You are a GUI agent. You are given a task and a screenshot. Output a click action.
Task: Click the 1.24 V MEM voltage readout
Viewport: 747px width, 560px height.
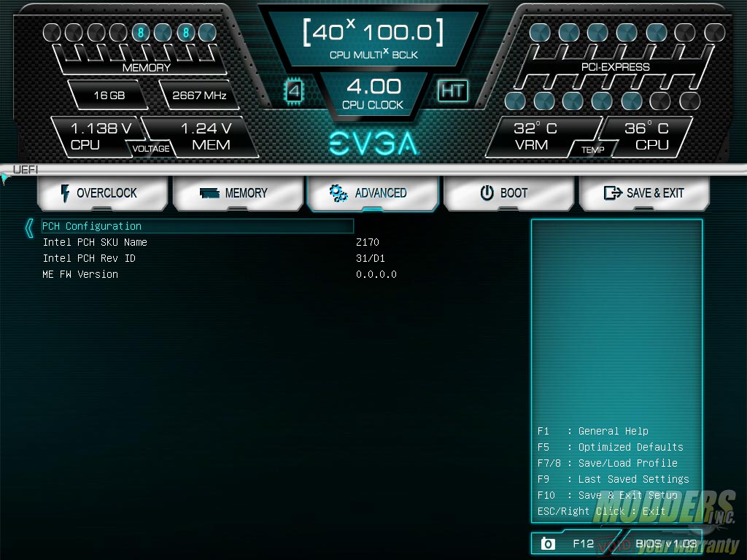[208, 136]
